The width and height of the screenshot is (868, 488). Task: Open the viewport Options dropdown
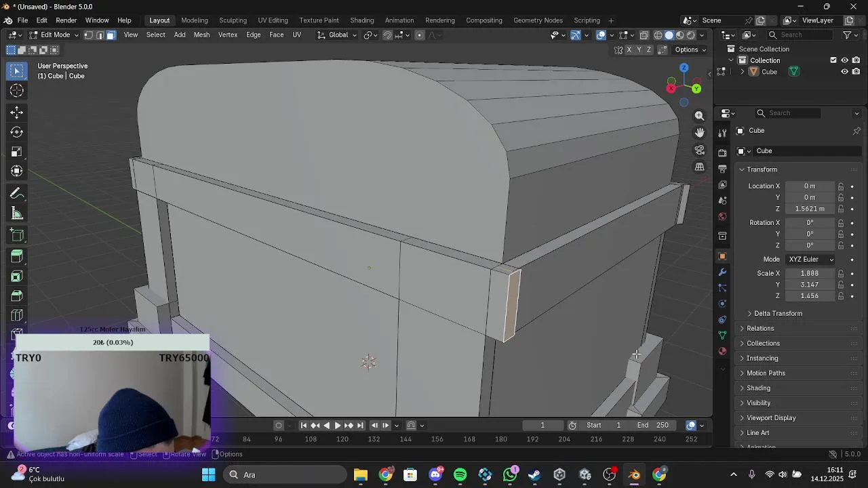pos(690,49)
